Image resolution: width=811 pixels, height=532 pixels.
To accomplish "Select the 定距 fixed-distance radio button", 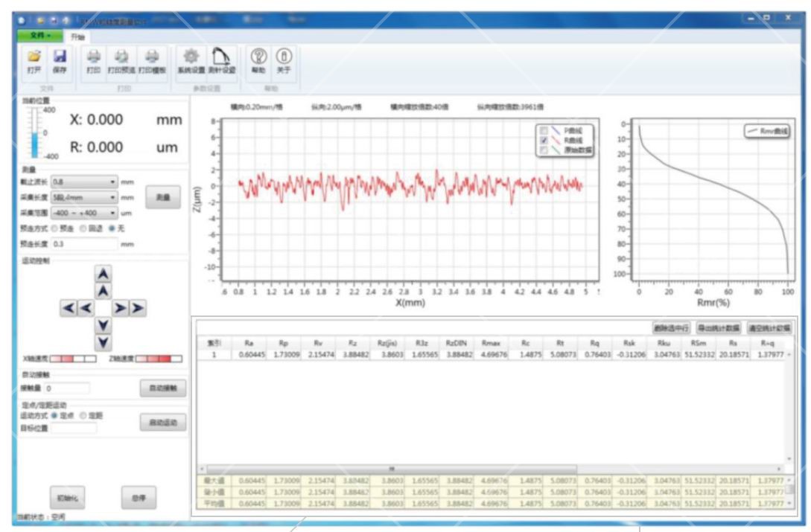I will [83, 416].
